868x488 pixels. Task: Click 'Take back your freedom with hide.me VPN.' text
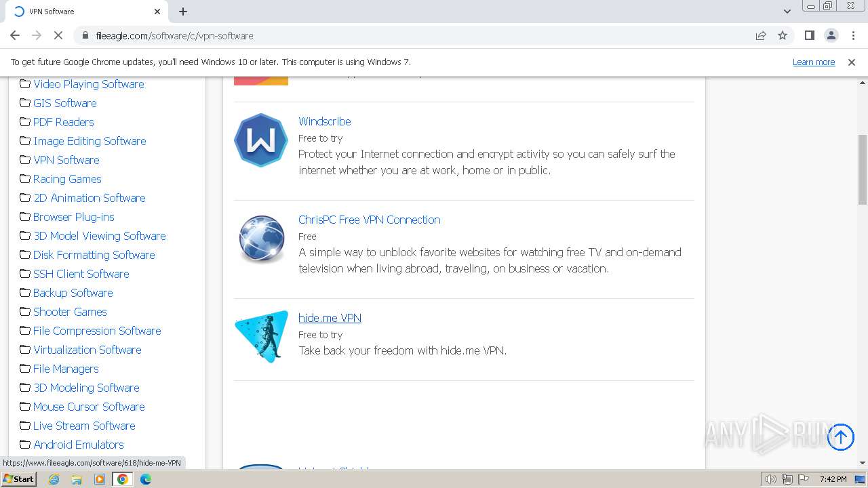403,350
